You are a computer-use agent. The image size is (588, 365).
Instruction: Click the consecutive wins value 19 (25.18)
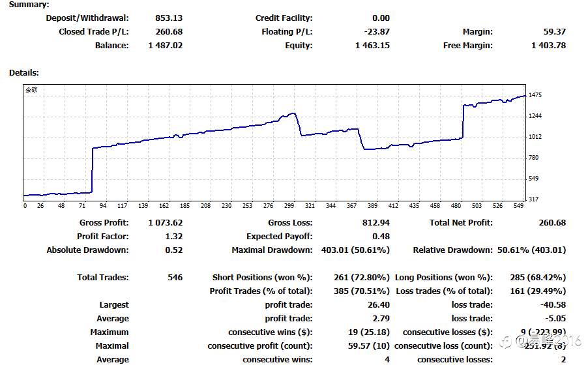[368, 332]
